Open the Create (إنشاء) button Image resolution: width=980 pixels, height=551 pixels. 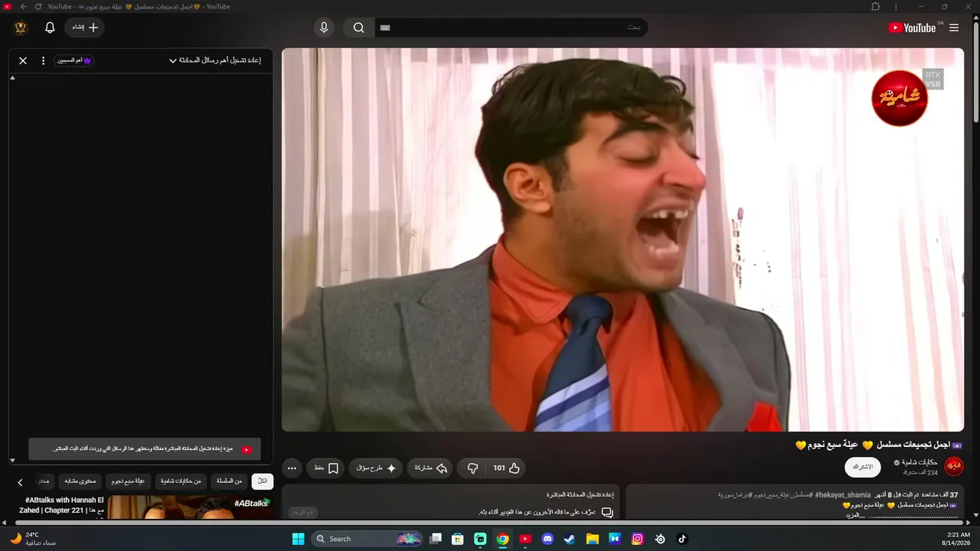coord(84,28)
